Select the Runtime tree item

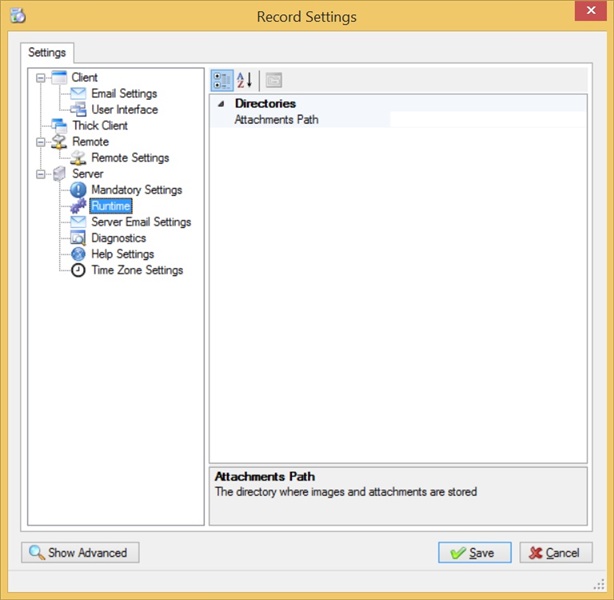(111, 206)
